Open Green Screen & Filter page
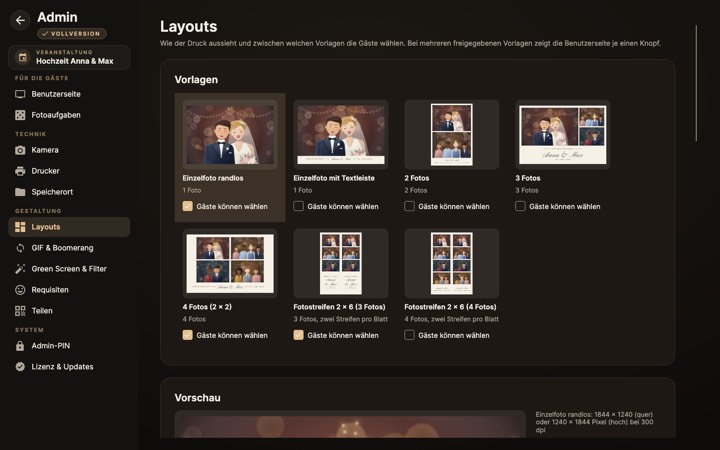The image size is (720, 450). coord(69,269)
